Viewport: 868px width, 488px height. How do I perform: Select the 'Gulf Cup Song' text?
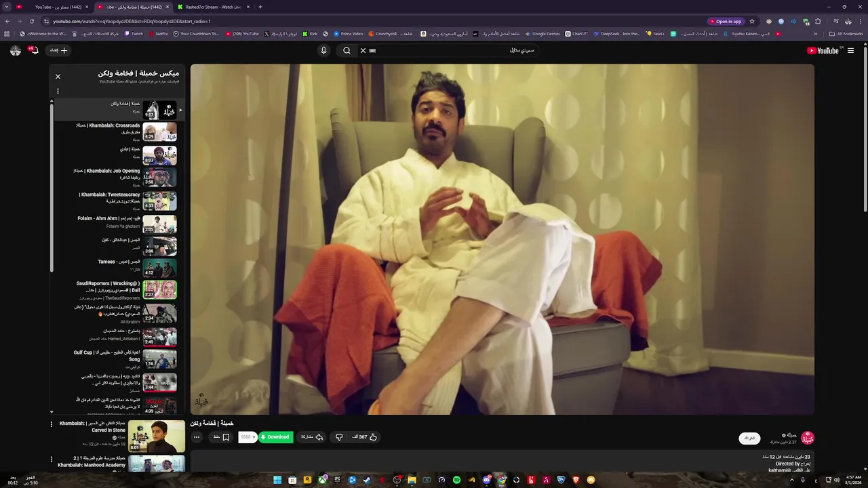[106, 356]
